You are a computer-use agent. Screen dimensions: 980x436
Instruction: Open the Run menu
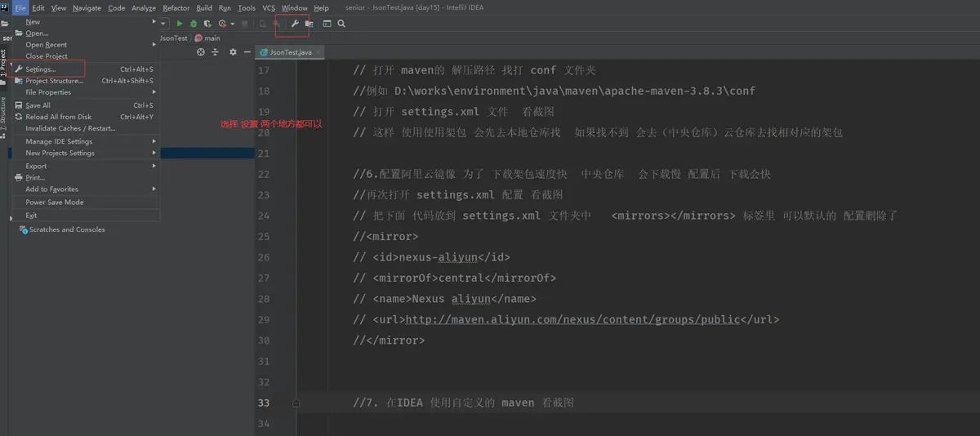coord(225,8)
